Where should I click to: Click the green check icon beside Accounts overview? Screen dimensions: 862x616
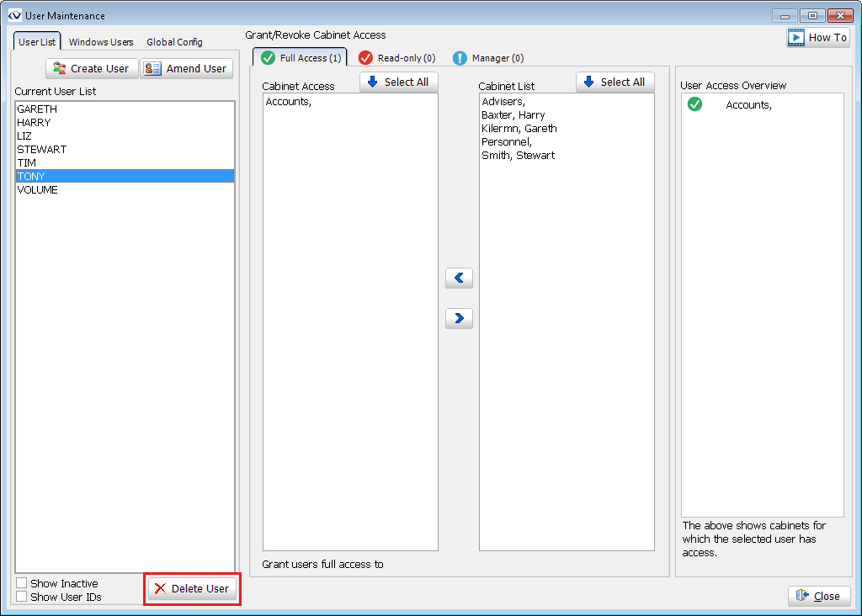(694, 104)
